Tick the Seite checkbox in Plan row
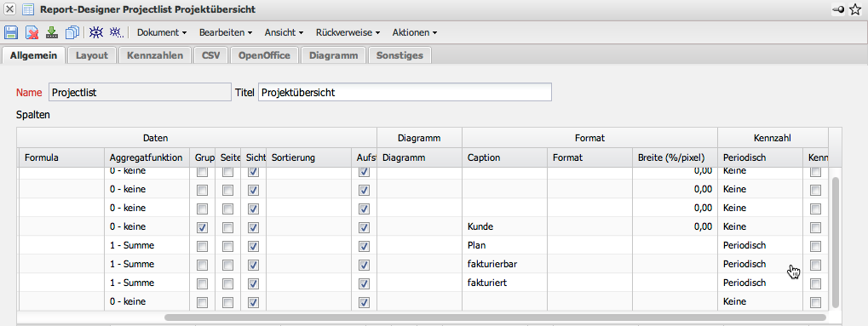868x326 pixels. click(x=227, y=246)
